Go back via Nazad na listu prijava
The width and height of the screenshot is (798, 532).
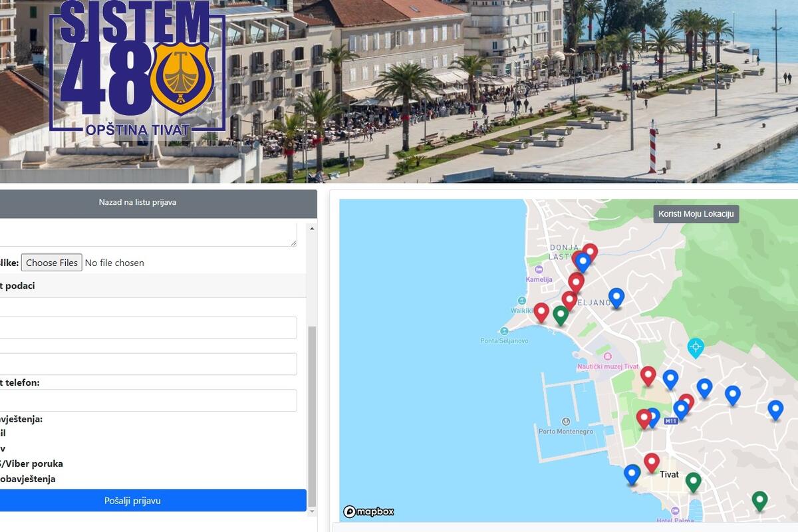pyautogui.click(x=138, y=202)
